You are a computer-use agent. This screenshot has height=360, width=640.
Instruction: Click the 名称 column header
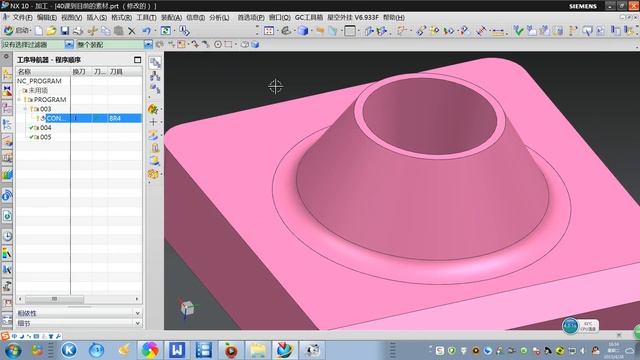tap(43, 72)
